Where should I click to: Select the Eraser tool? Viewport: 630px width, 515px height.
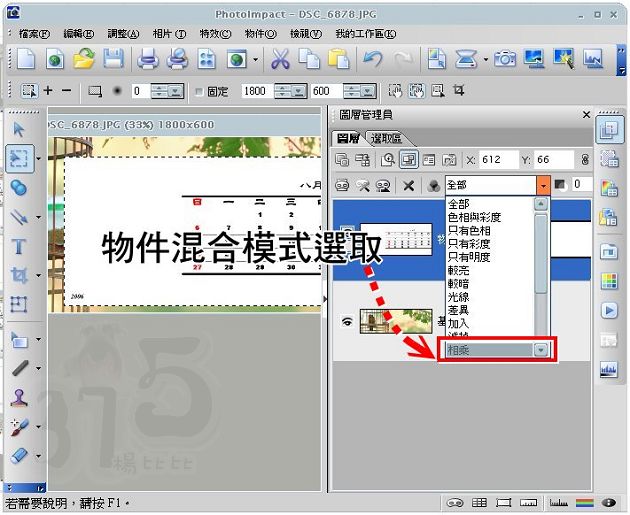coord(18,456)
